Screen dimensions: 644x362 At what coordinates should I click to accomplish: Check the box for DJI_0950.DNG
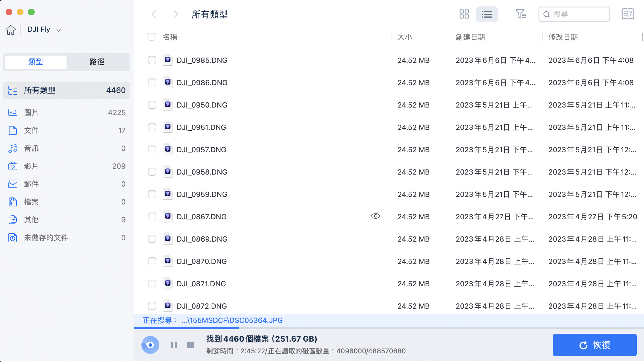coord(152,105)
